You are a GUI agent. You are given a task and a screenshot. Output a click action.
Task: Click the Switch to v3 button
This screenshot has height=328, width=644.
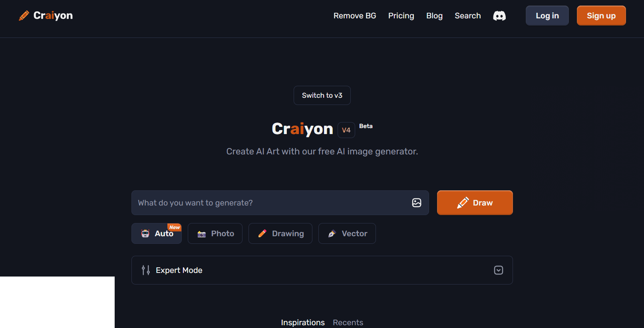point(322,95)
